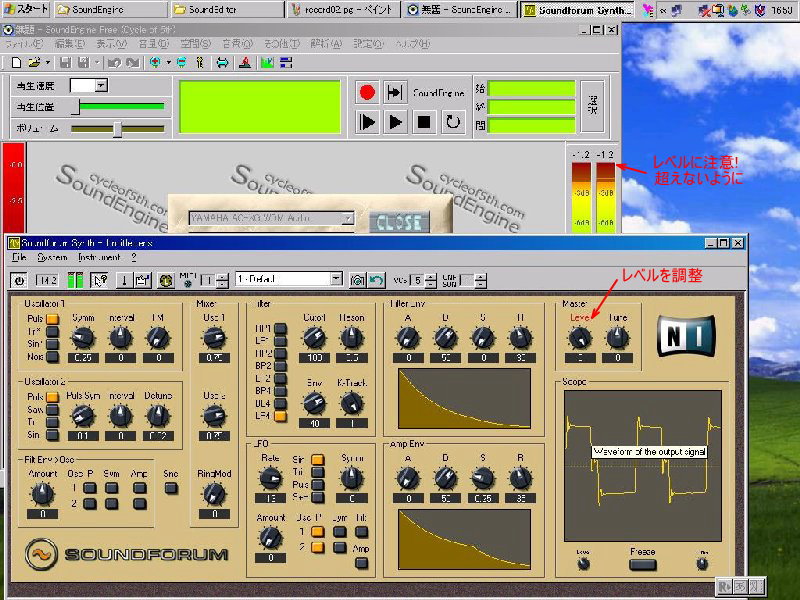The height and width of the screenshot is (600, 800).
Task: Click the green undo arrow in Soundforum toolbar
Action: [x=376, y=280]
